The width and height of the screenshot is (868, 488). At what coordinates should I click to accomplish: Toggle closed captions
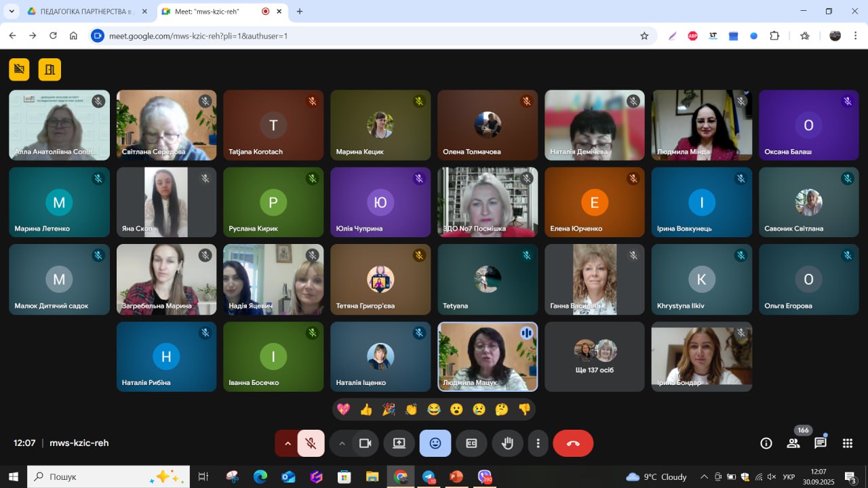pyautogui.click(x=471, y=443)
